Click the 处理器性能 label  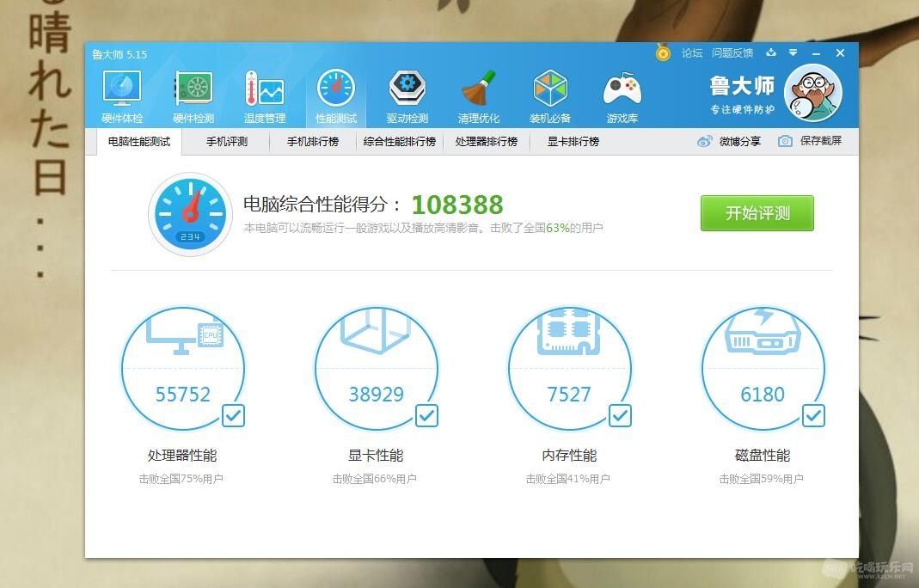pyautogui.click(x=182, y=455)
